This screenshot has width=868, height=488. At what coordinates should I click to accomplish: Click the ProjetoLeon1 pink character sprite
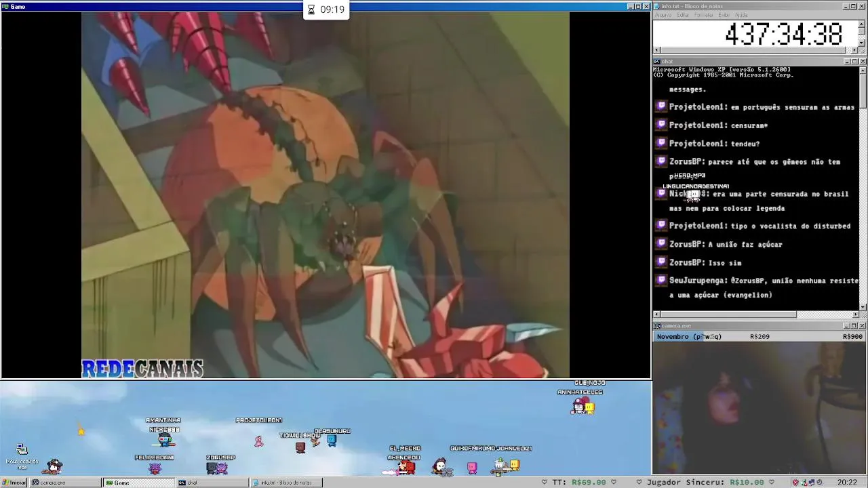point(258,441)
